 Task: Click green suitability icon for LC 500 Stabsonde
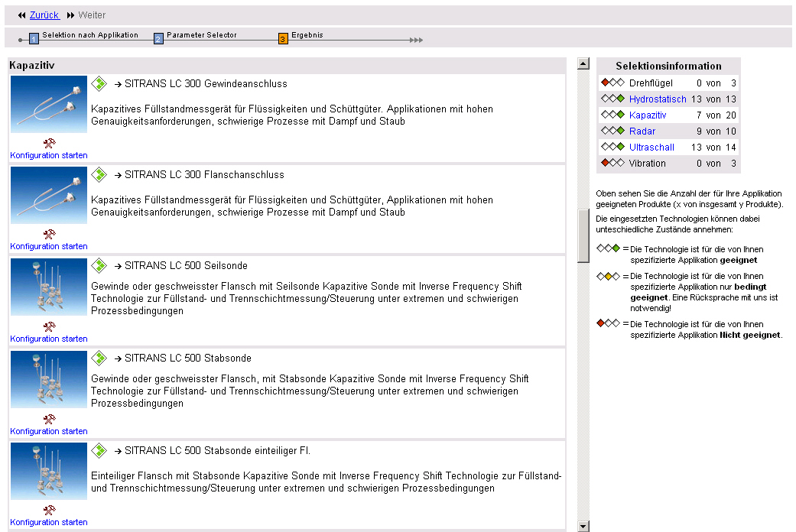[99, 358]
